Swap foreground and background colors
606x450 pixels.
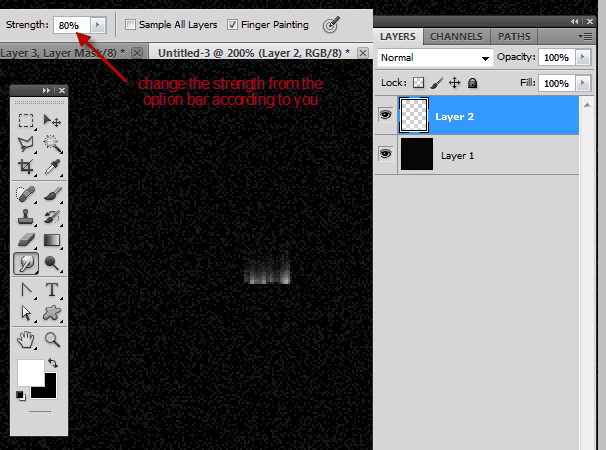(x=53, y=363)
